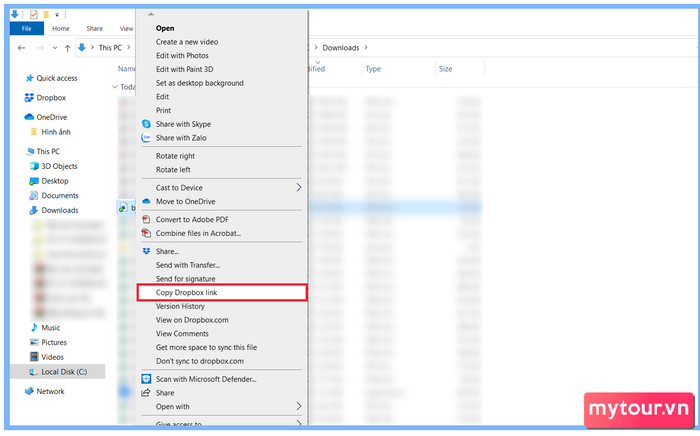Choose Send with Transfer...

click(188, 266)
